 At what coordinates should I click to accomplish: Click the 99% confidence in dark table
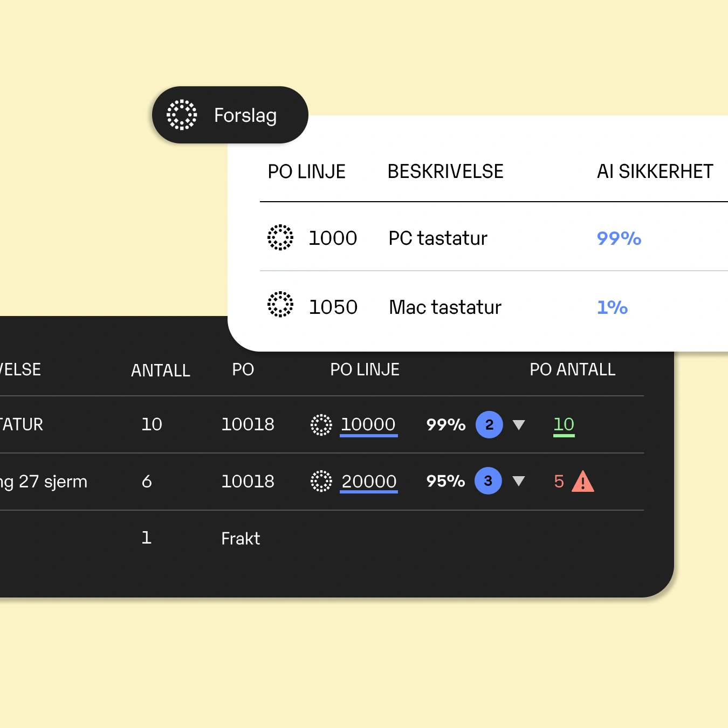pos(446,425)
